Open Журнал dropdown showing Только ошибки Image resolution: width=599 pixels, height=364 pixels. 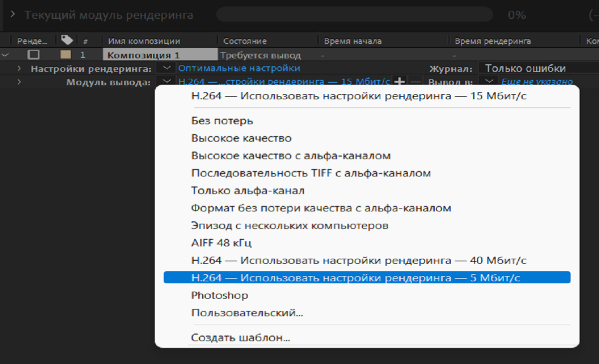524,68
